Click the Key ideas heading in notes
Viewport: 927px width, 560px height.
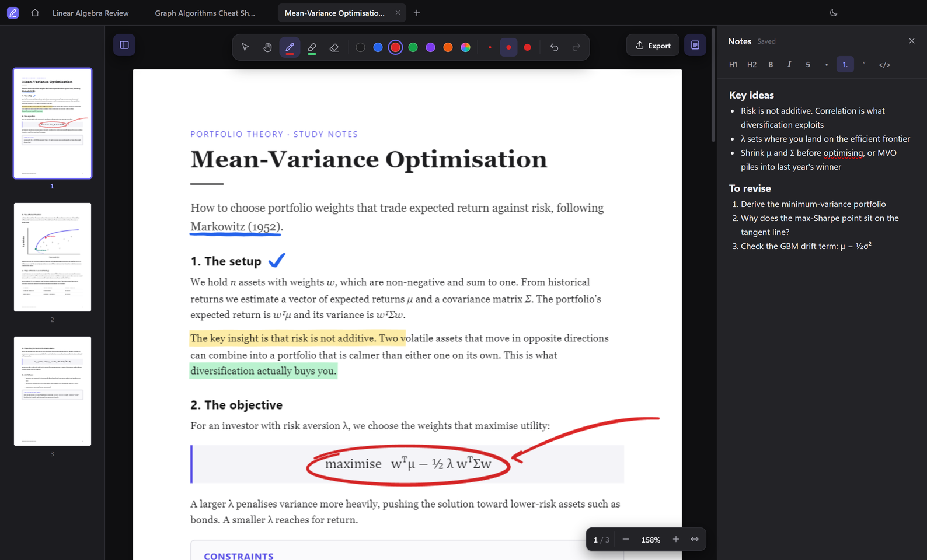(751, 95)
